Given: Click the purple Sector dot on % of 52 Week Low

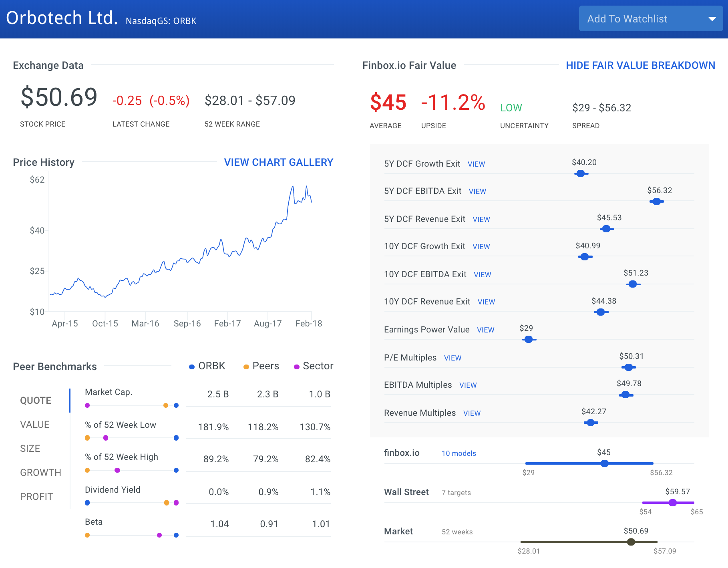Looking at the screenshot, I should (x=106, y=438).
